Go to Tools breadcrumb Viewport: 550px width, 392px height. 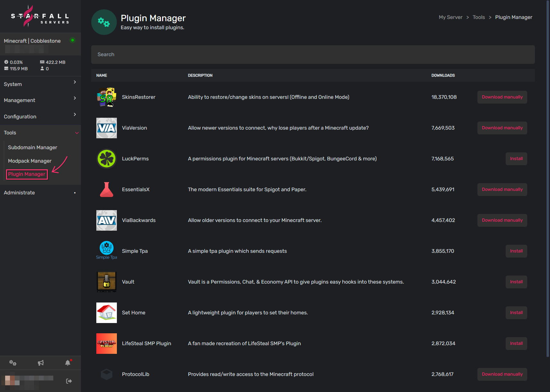[479, 17]
